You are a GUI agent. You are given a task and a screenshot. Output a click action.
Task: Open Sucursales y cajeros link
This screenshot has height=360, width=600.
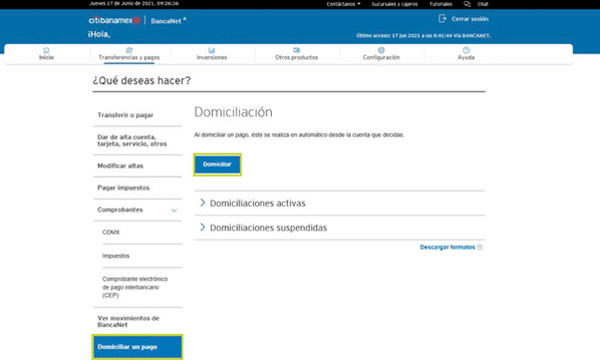(x=395, y=4)
